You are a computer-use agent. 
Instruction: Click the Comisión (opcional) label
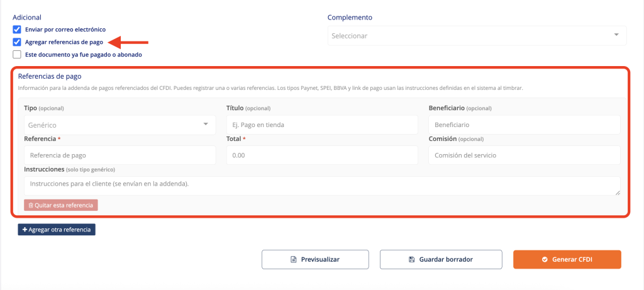pyautogui.click(x=456, y=139)
